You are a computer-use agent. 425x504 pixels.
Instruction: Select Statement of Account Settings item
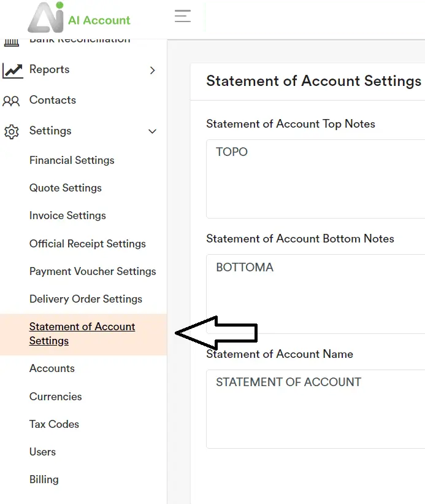click(x=82, y=334)
